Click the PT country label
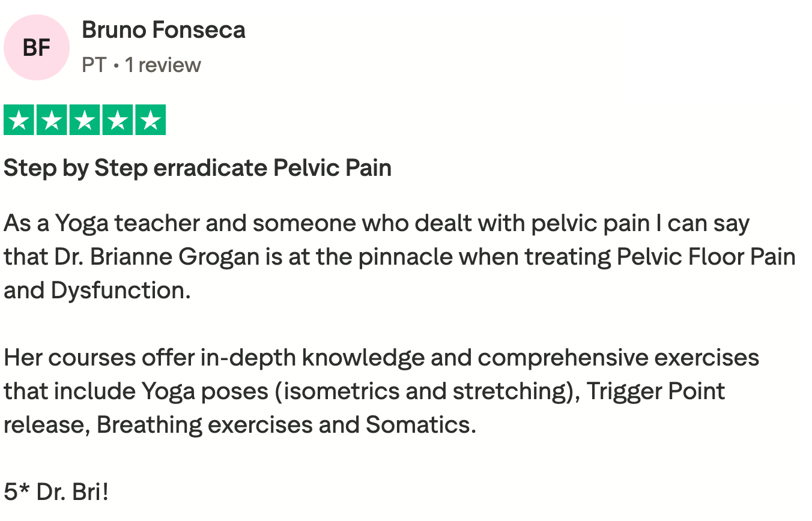Screen dimensions: 812x521 click(x=94, y=65)
